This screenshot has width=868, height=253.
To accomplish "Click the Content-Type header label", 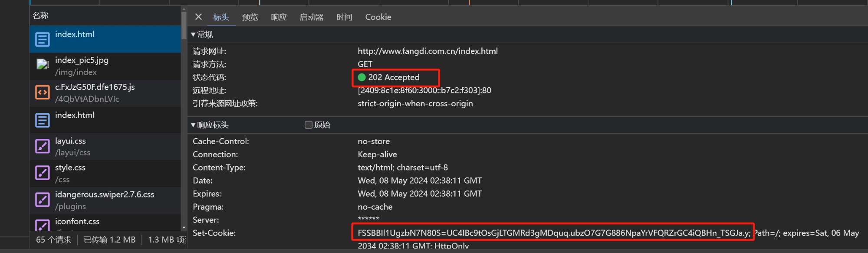I will click(x=219, y=167).
